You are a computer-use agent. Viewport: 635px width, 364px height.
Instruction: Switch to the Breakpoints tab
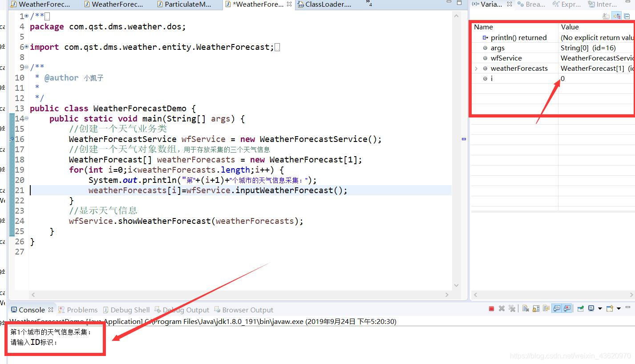click(531, 4)
